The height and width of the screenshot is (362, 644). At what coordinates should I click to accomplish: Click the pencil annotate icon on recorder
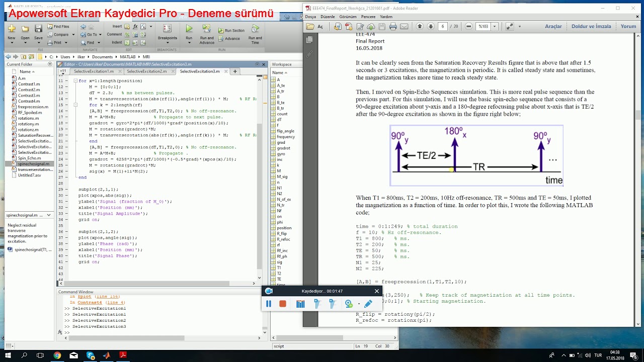point(368,304)
